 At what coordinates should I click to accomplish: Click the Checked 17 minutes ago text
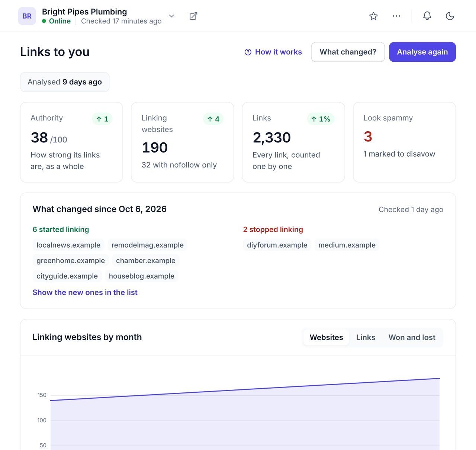coord(121,21)
